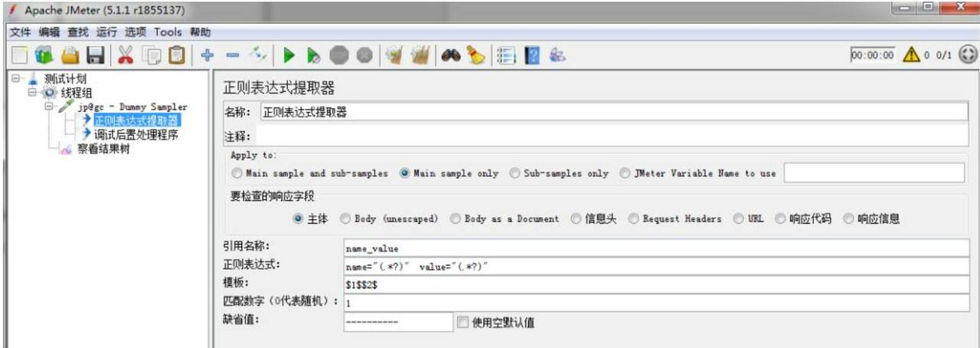Click the Shutdown test icon
Image resolution: width=980 pixels, height=348 pixels.
click(365, 55)
